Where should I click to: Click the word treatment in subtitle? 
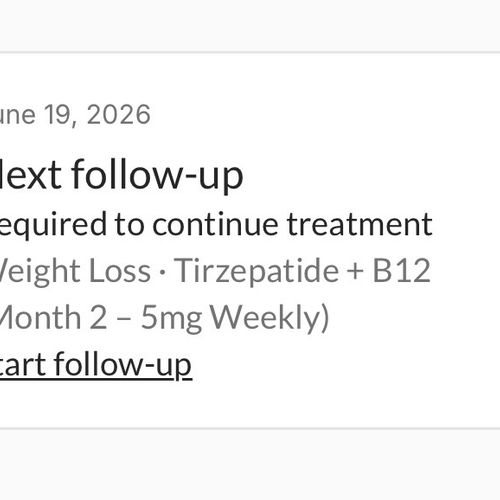360,225
